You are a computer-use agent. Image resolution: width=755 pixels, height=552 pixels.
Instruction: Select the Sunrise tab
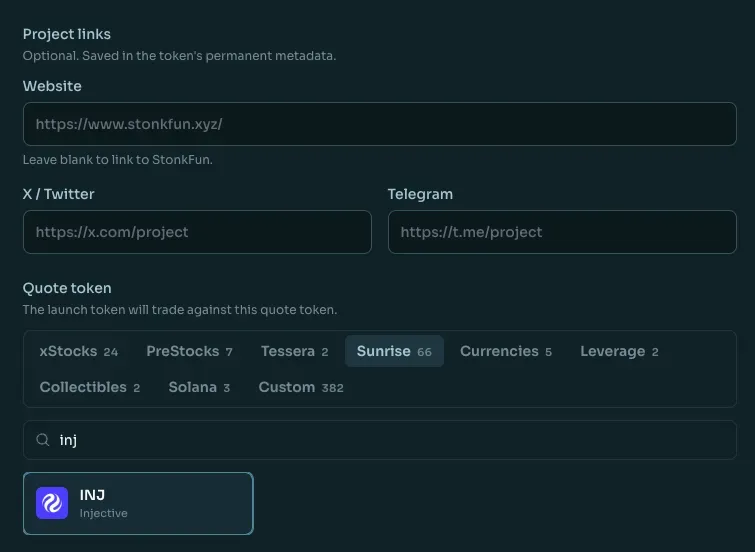pyautogui.click(x=394, y=351)
